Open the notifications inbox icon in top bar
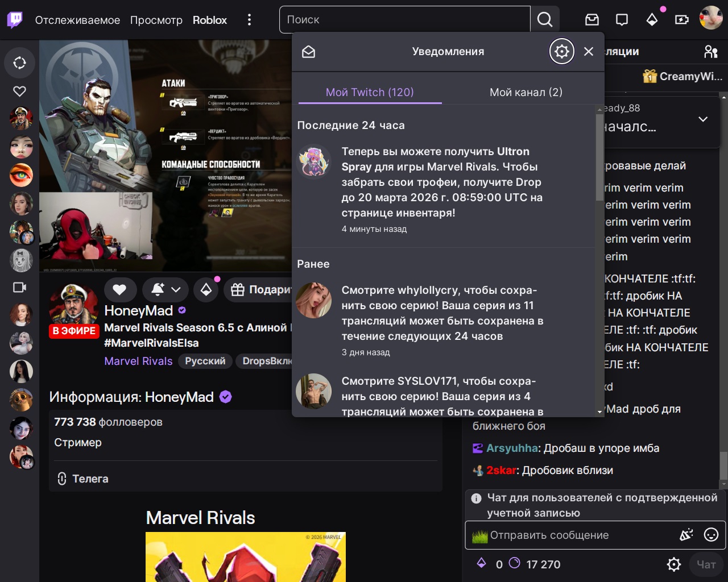This screenshot has width=728, height=582. [592, 20]
